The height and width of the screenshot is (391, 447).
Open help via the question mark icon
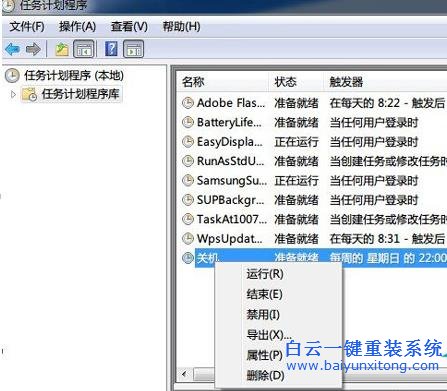coord(111,49)
